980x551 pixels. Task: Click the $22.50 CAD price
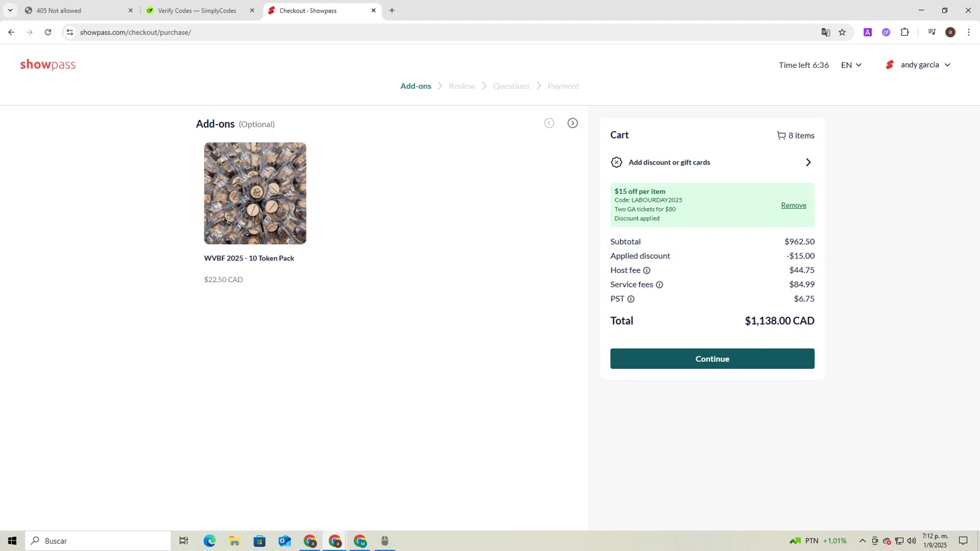click(223, 279)
